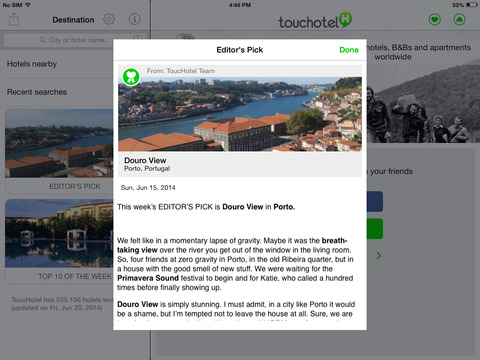Image resolution: width=480 pixels, height=360 pixels.
Task: Tap the magnifier icon in search field
Action: tap(43, 40)
